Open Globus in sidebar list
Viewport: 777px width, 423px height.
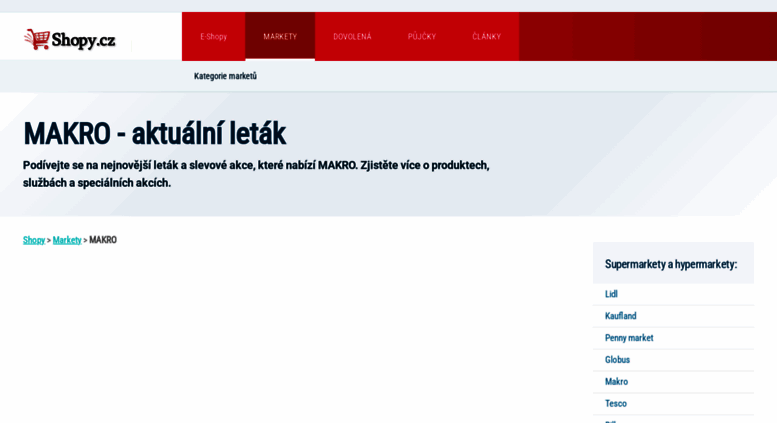click(x=617, y=360)
